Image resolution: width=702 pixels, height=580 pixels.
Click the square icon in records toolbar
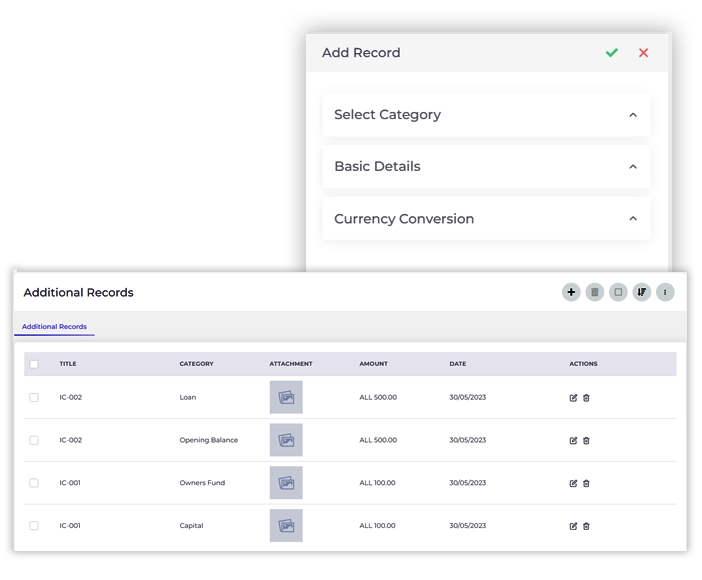click(x=618, y=292)
